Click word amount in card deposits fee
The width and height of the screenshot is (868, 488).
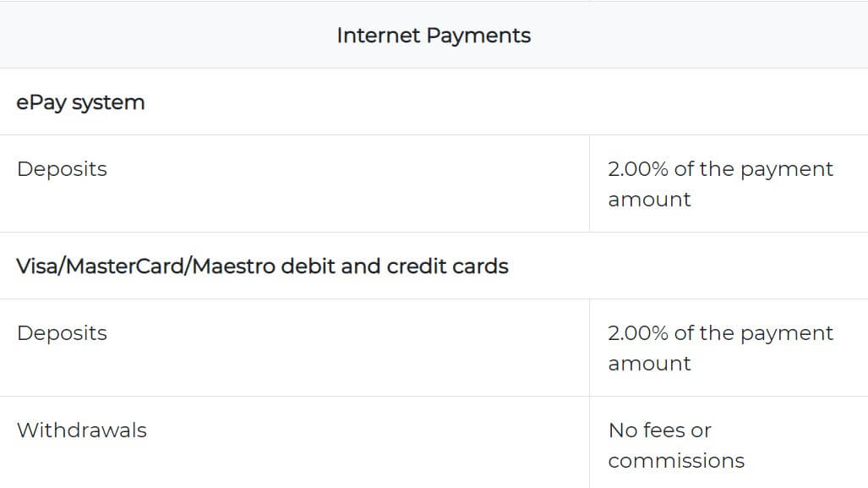pos(649,364)
